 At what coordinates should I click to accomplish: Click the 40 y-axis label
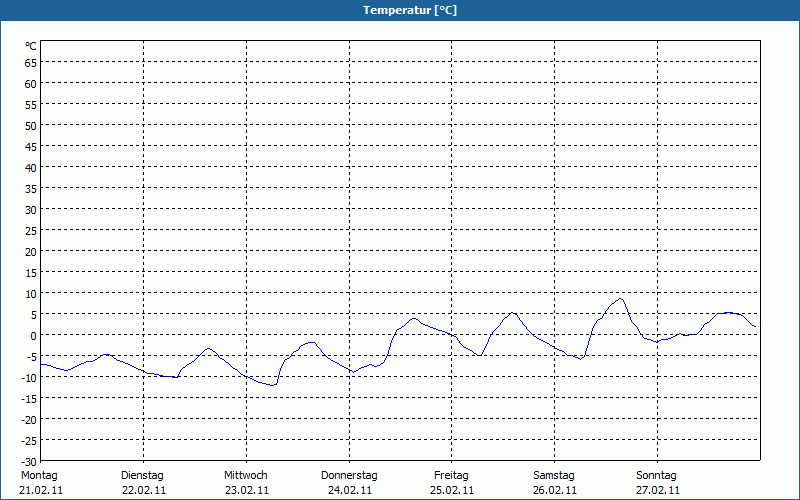click(x=31, y=168)
